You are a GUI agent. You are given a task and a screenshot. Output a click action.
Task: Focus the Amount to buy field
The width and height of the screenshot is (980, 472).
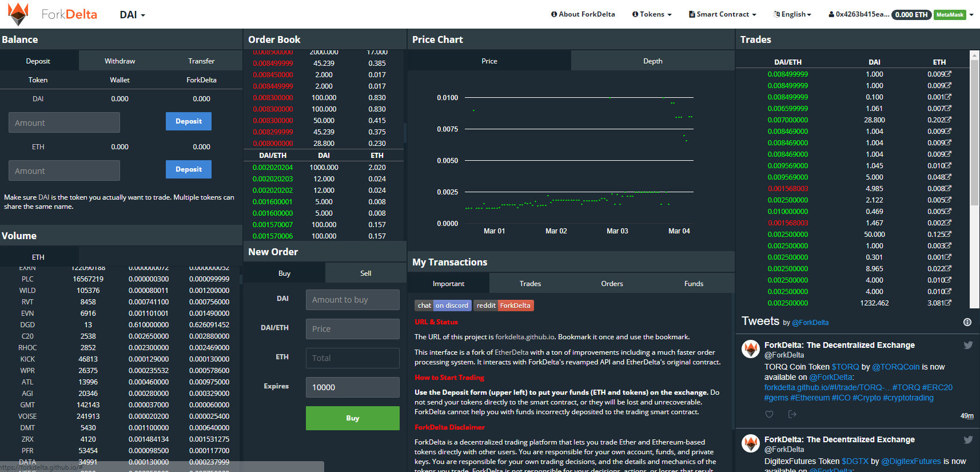point(353,300)
